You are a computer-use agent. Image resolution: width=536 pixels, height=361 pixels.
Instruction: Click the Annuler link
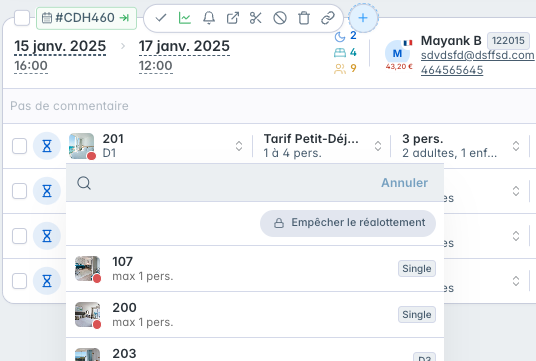click(x=404, y=183)
